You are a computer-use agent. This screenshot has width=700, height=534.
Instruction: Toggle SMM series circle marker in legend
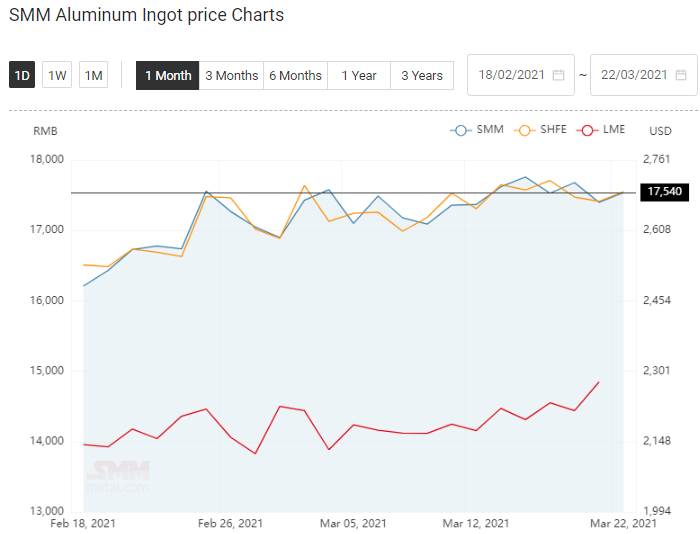461,130
